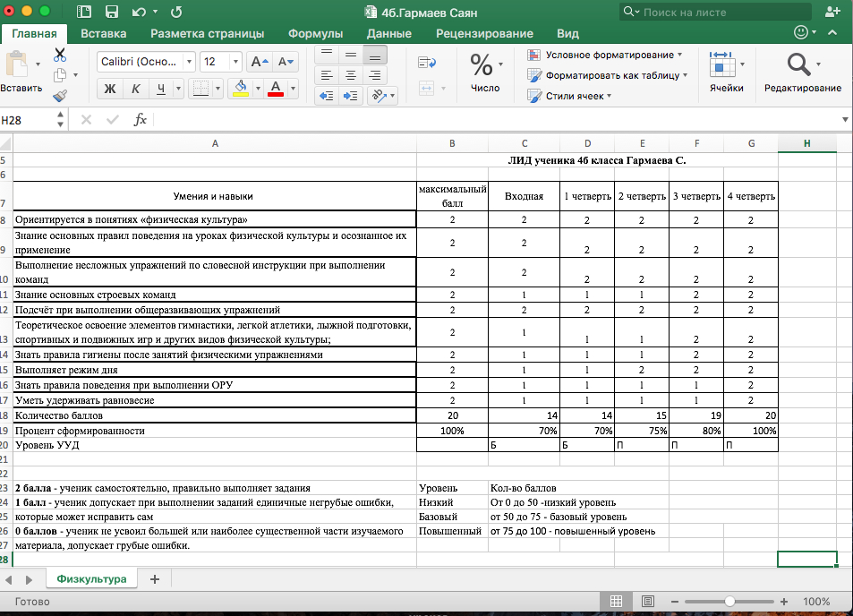Viewport: 853px width, 616px height.
Task: Open Стили ячеек dropdown
Action: 569,96
